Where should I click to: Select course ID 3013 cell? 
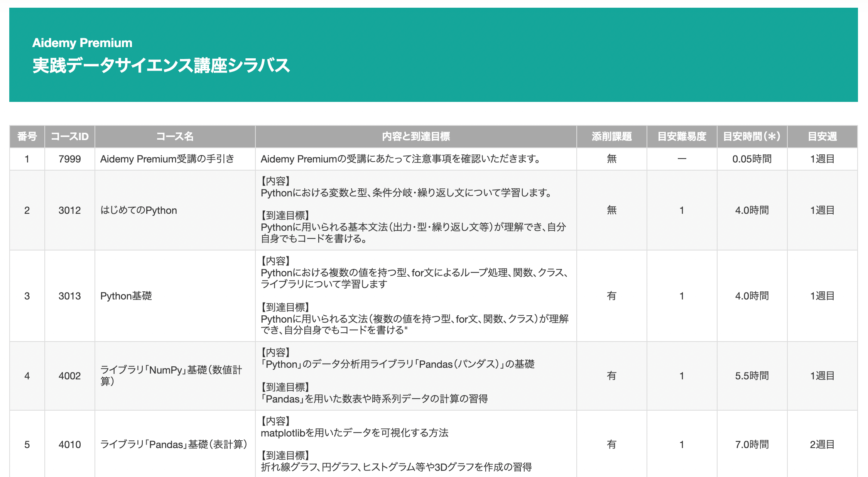[70, 296]
